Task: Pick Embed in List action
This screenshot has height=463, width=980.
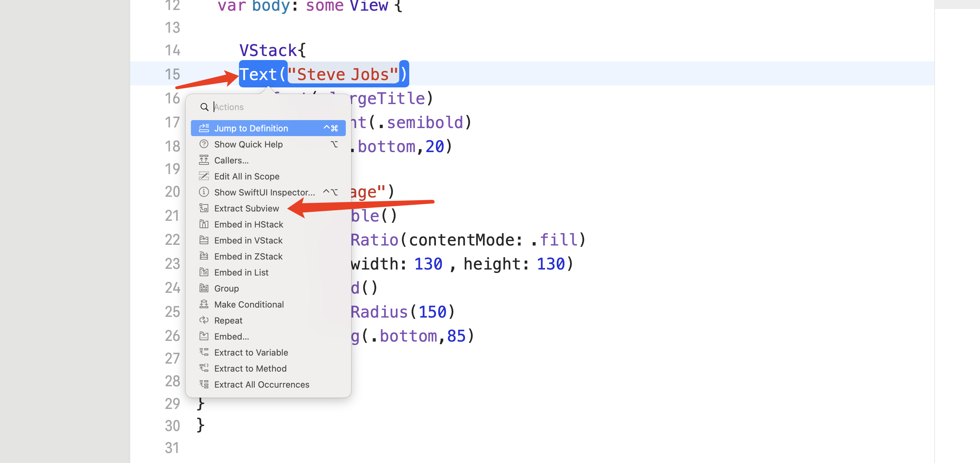Action: tap(241, 272)
